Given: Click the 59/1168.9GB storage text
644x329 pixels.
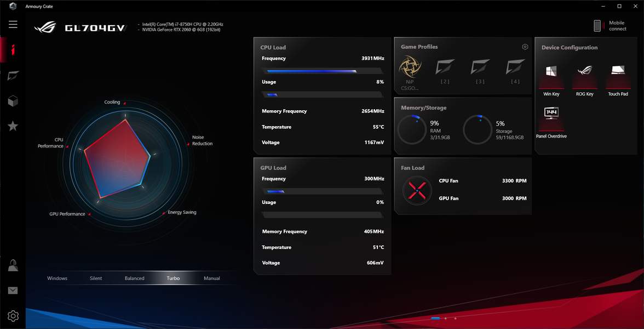Looking at the screenshot, I should pyautogui.click(x=510, y=137).
